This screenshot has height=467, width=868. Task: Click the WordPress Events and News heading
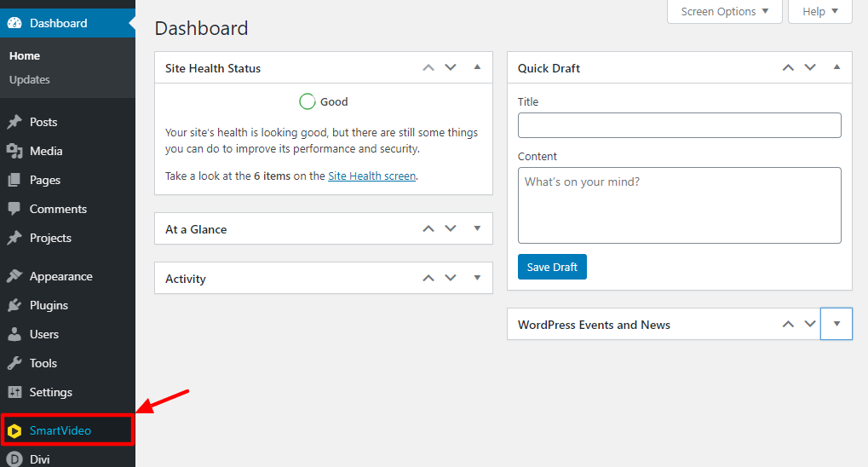[x=594, y=325]
